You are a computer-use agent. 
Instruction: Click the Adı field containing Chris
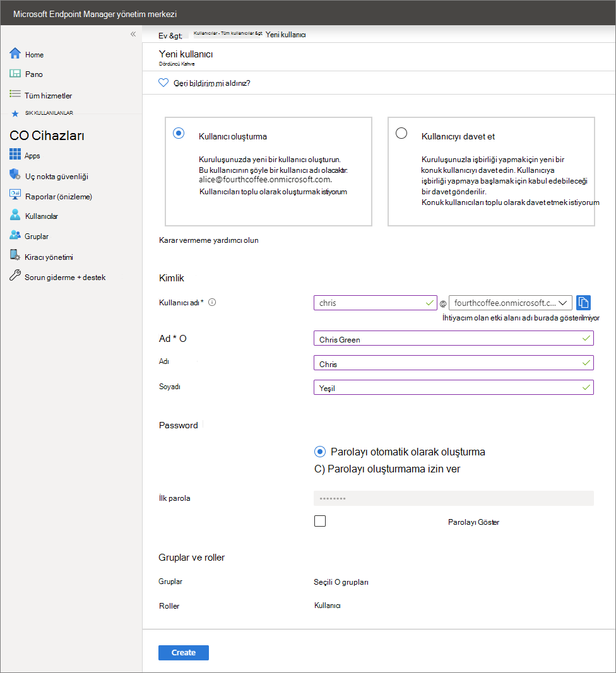(454, 363)
